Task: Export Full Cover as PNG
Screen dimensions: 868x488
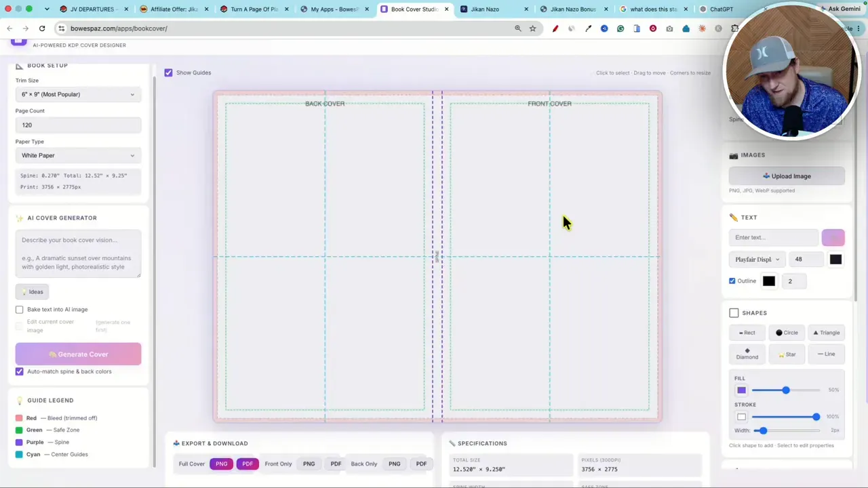Action: 222,464
